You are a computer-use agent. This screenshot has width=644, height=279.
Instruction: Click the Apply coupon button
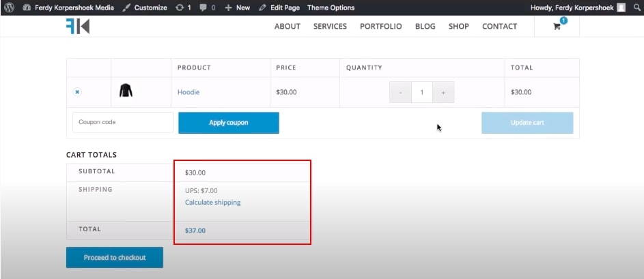pyautogui.click(x=229, y=123)
